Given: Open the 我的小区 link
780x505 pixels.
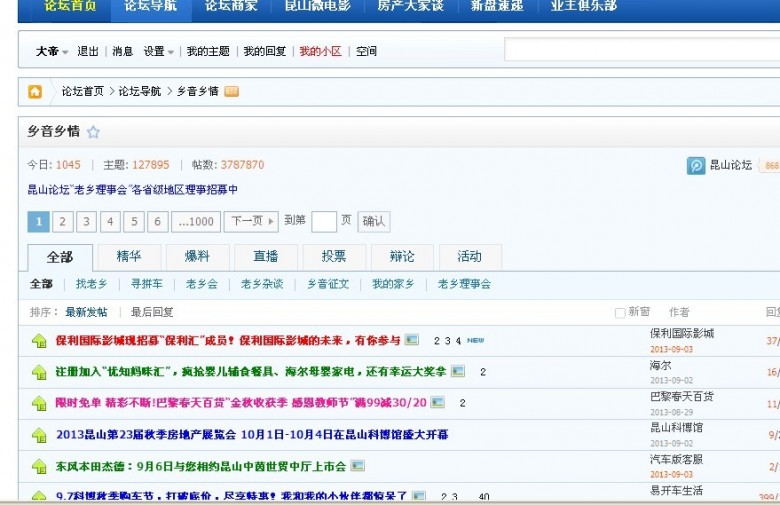Looking at the screenshot, I should click(320, 51).
